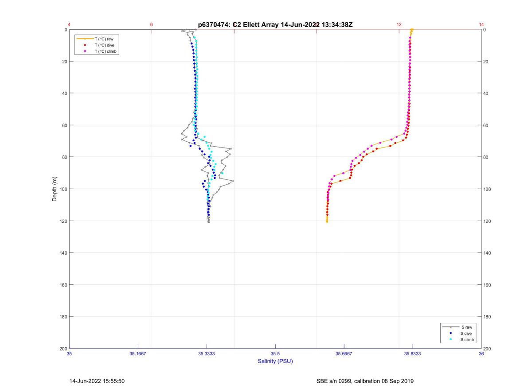The image size is (532, 392).
Task: Click the 'SBE s/n 0299, calibration 08 Sep 2019' note
Action: tap(365, 381)
